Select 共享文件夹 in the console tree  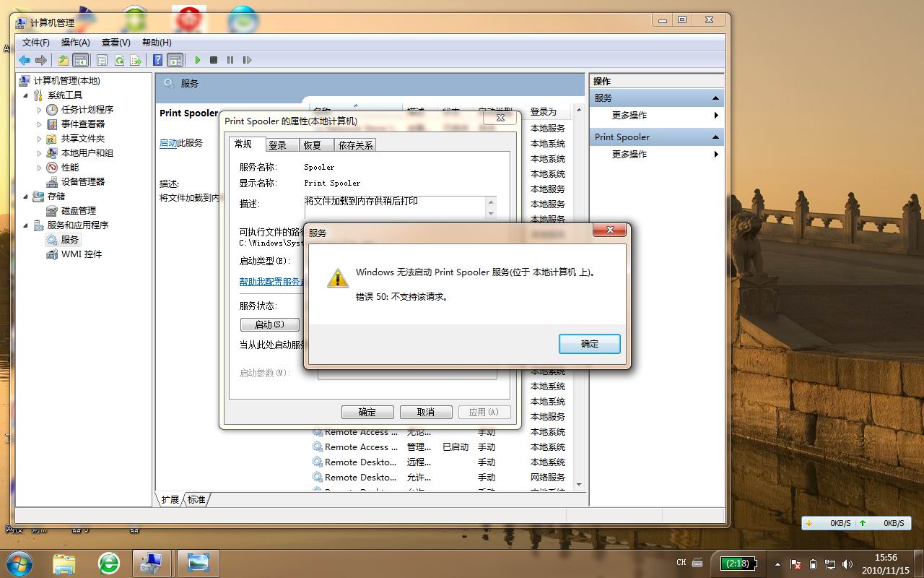[83, 139]
